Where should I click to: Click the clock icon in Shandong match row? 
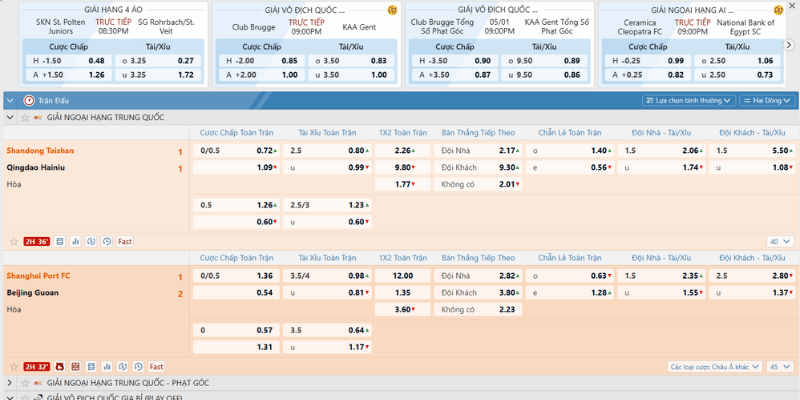[x=105, y=241]
